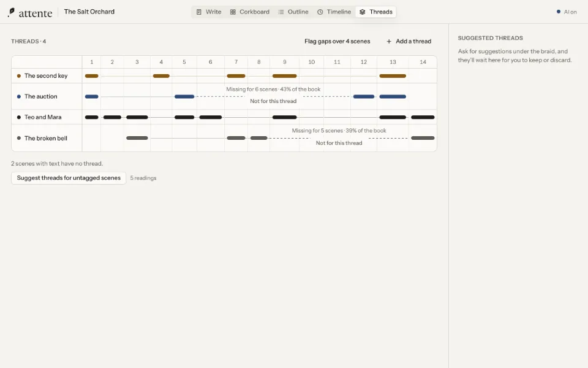Click the blue dot for The auction

point(19,96)
